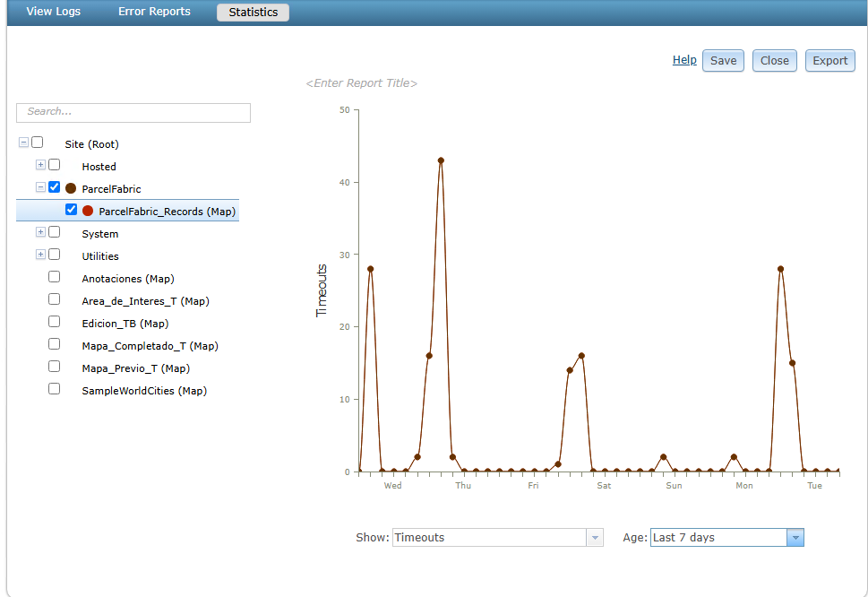This screenshot has height=597, width=868.
Task: Click the Export button
Action: pyautogui.click(x=829, y=60)
